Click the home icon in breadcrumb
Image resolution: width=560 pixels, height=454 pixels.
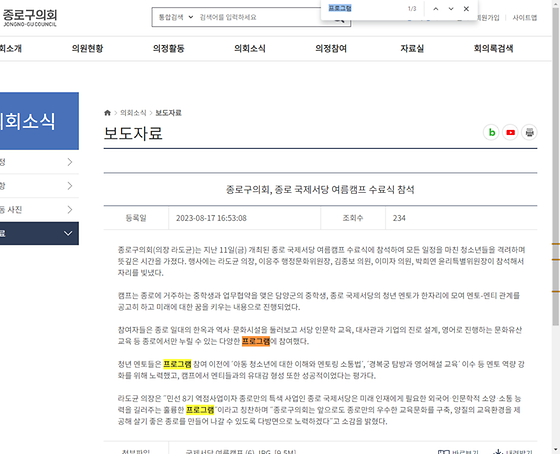click(107, 113)
